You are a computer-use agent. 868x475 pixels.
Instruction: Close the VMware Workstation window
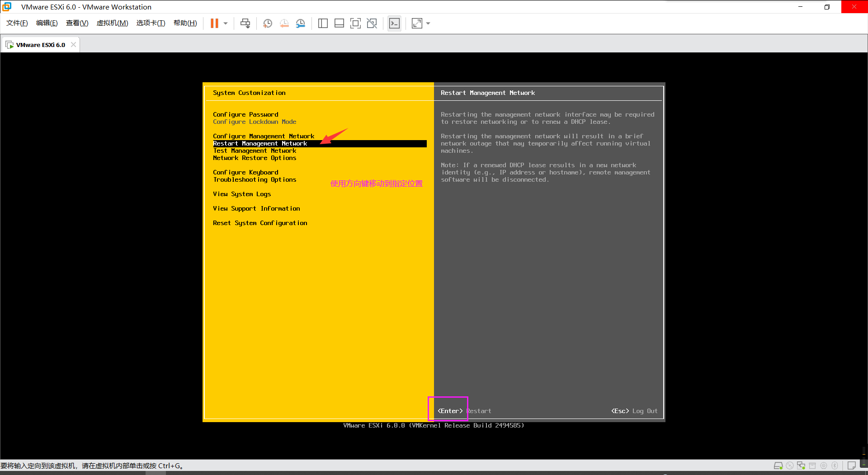854,7
